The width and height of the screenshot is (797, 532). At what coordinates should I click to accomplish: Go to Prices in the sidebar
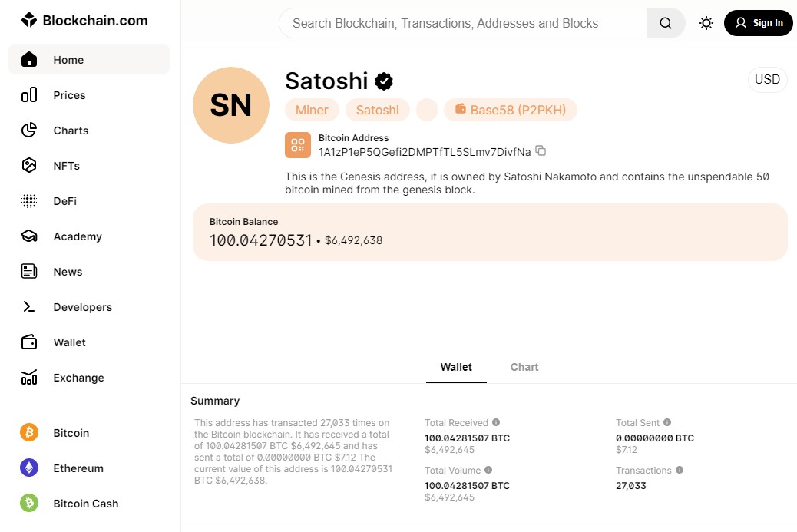click(x=69, y=95)
